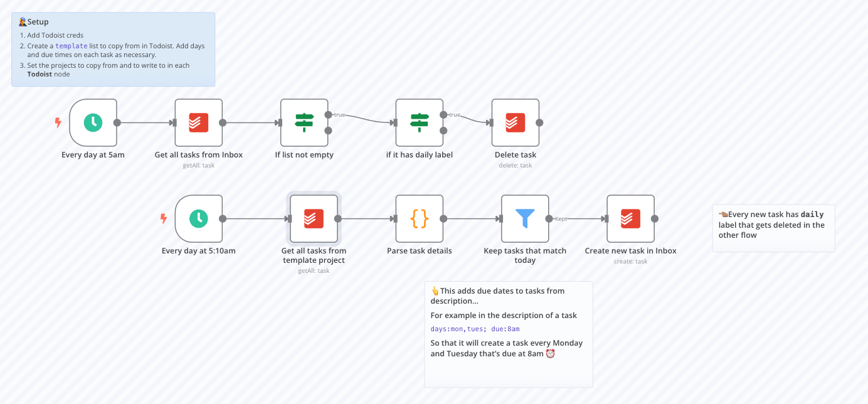Select the 'Every day at 5:10am' trigger node
The width and height of the screenshot is (868, 404).
tap(198, 218)
